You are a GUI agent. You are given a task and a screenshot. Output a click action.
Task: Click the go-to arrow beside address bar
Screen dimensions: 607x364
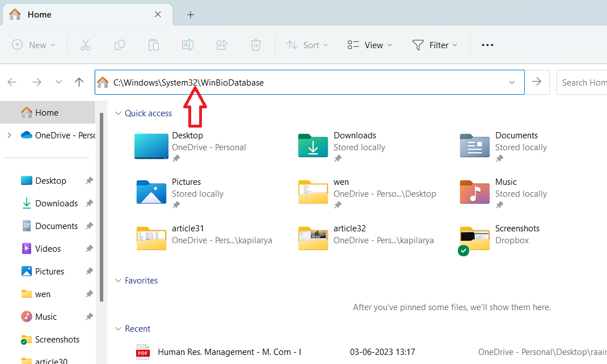tap(537, 82)
